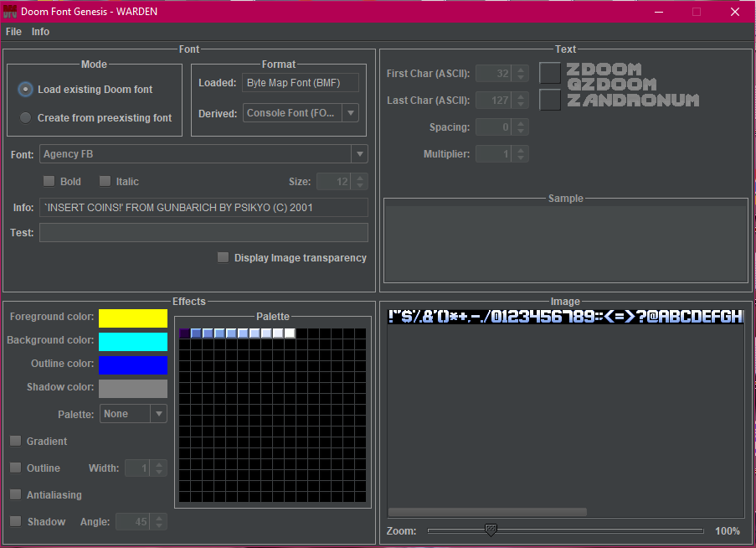Click the Test text field

click(203, 232)
